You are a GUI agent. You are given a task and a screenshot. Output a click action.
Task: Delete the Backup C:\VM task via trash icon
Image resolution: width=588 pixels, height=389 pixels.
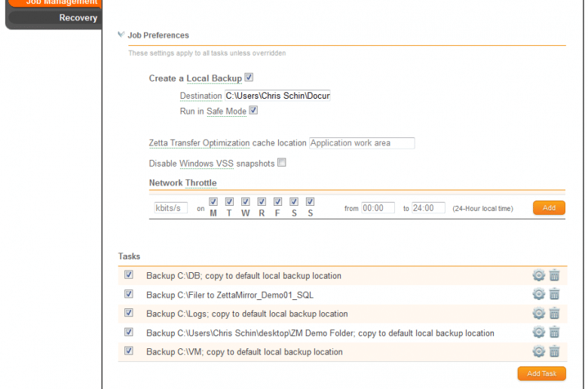pos(554,351)
